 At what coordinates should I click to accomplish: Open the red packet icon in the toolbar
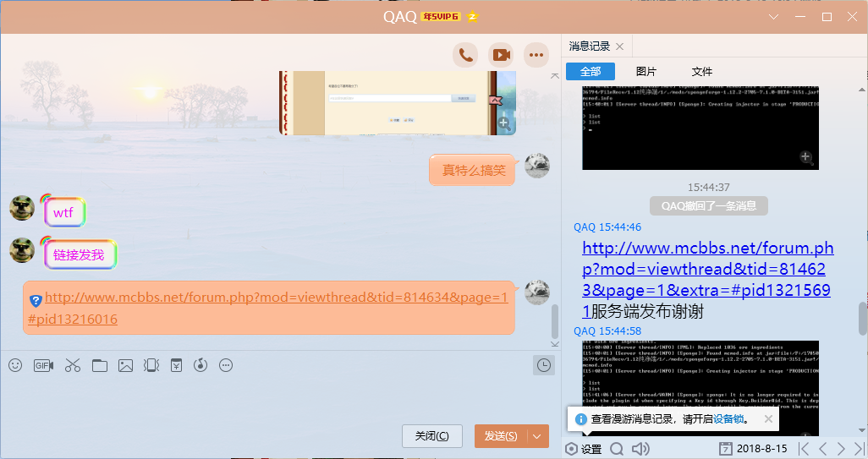[x=176, y=365]
